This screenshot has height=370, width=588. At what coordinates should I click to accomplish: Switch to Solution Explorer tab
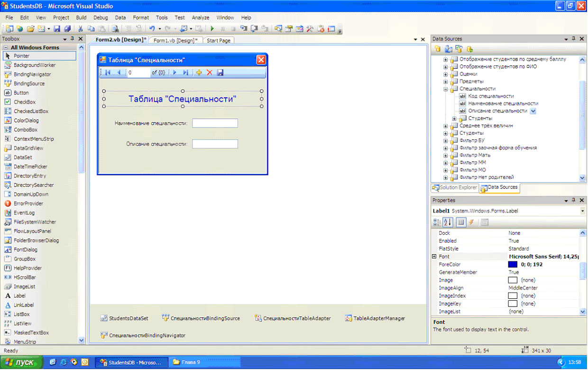pyautogui.click(x=454, y=188)
